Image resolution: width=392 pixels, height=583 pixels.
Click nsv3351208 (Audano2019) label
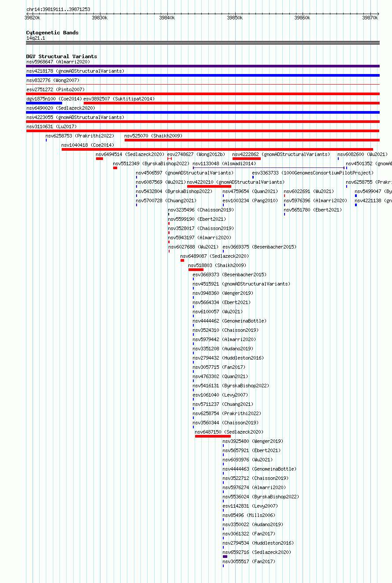(x=223, y=349)
